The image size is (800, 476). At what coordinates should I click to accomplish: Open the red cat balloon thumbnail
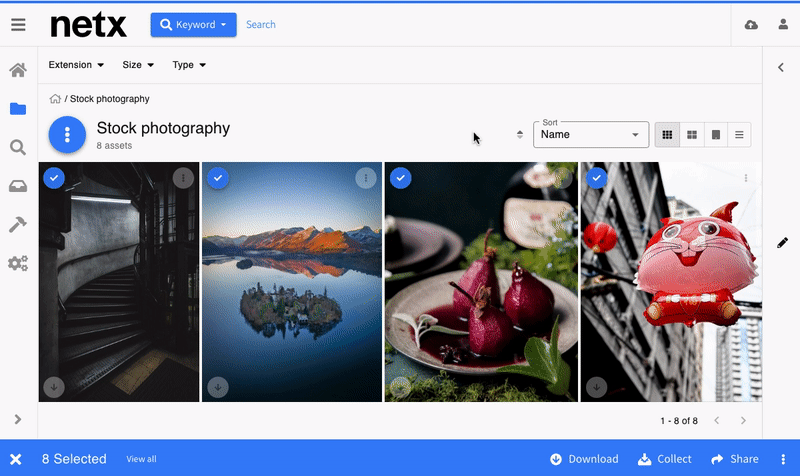[x=671, y=282]
